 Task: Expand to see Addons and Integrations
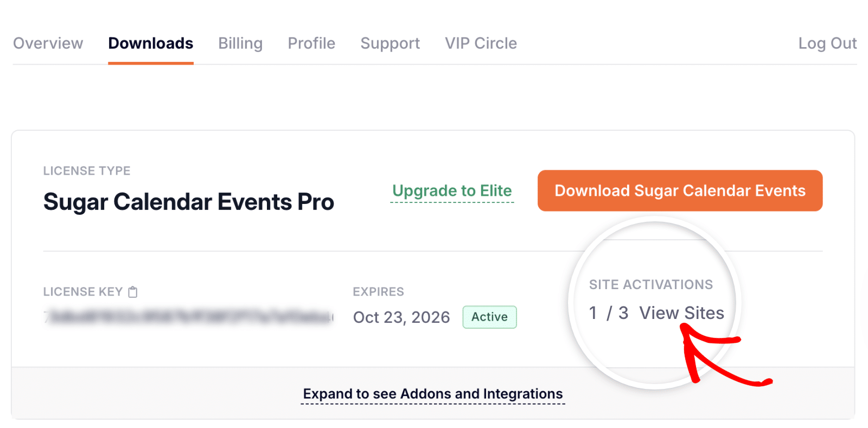coord(432,394)
